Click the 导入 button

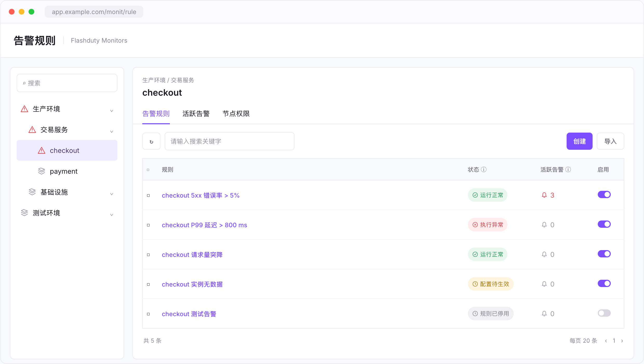pos(611,141)
